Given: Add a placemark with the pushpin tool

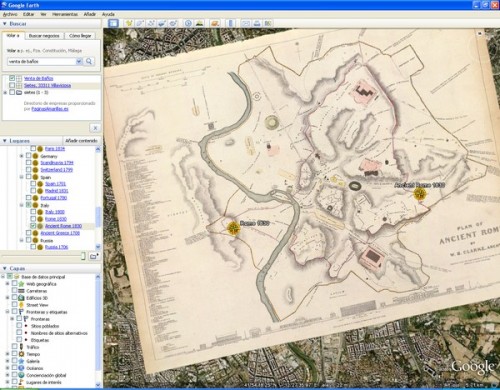Looking at the screenshot, I should tap(129, 23).
